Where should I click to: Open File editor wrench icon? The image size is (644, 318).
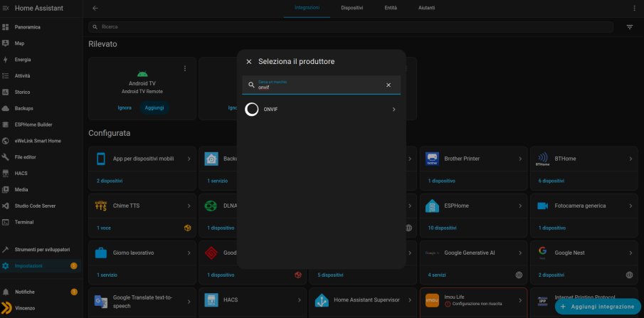coord(6,157)
